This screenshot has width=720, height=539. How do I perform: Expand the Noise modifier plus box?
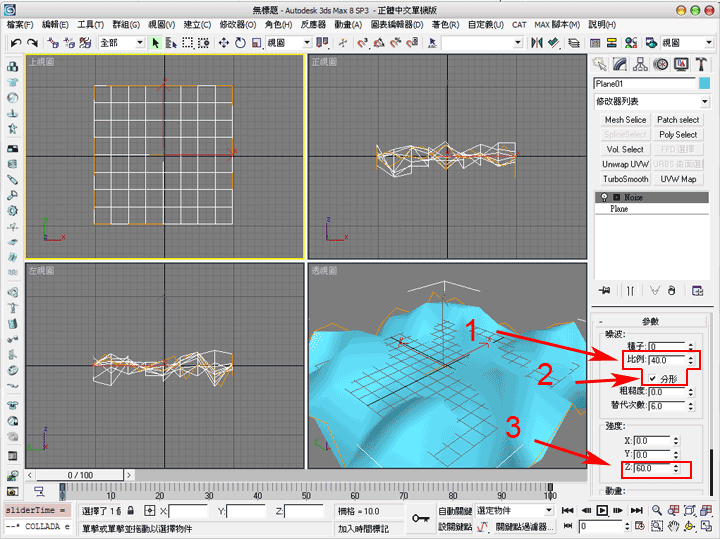tap(616, 197)
